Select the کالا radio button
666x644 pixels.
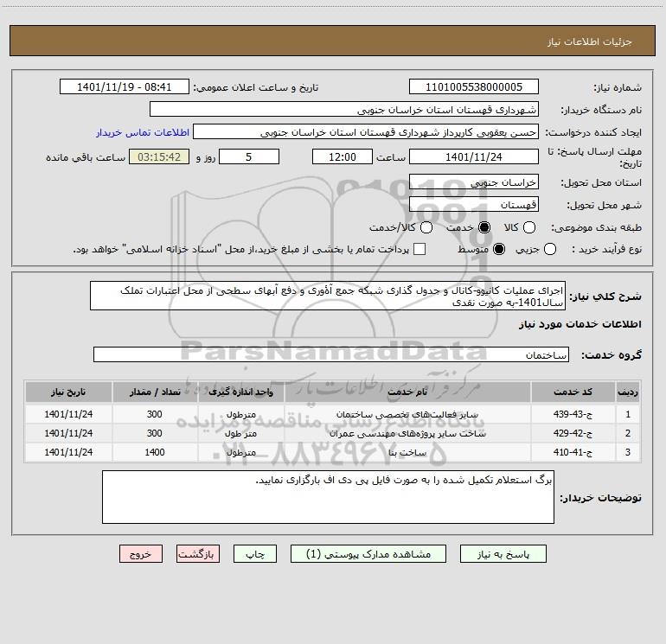point(529,227)
